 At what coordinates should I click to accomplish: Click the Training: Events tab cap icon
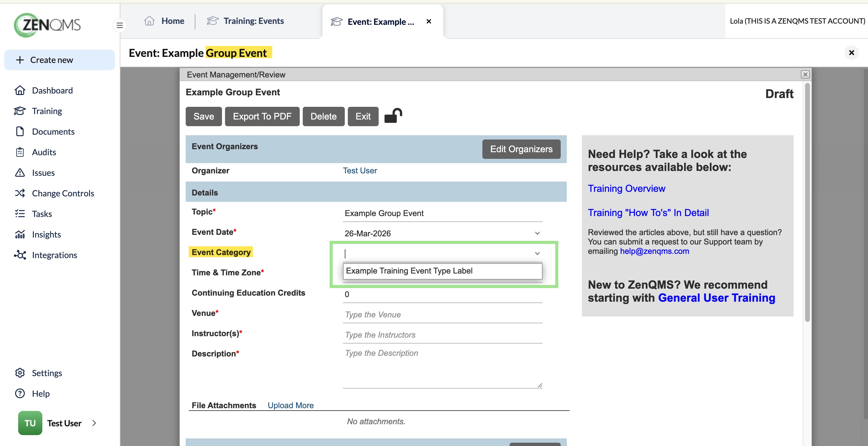213,21
